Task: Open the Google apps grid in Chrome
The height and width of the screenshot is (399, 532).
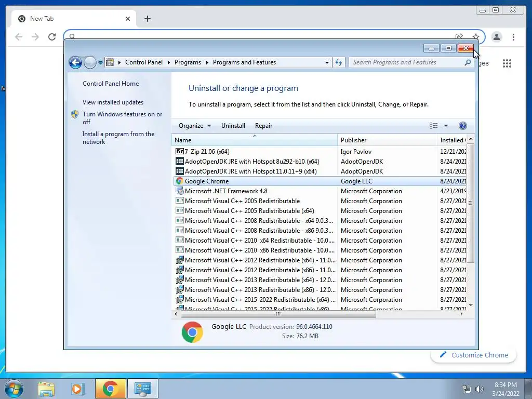Action: [507, 63]
